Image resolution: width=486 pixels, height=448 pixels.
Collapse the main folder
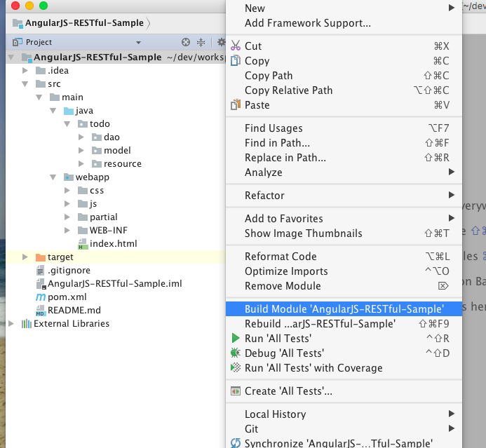click(x=39, y=97)
